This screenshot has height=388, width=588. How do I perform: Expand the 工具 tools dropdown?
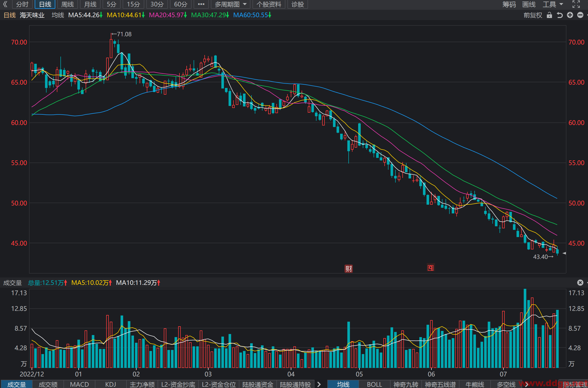[553, 4]
